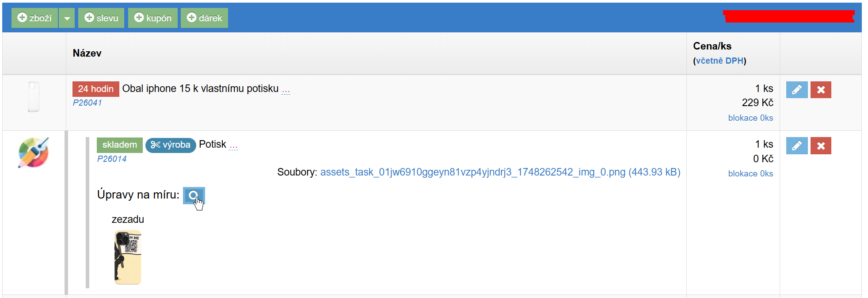The image size is (868, 298).
Task: Add a discount with the slevu button
Action: click(101, 18)
